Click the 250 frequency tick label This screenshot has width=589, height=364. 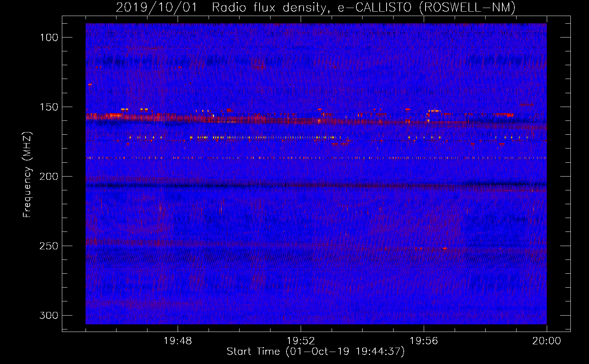click(49, 246)
